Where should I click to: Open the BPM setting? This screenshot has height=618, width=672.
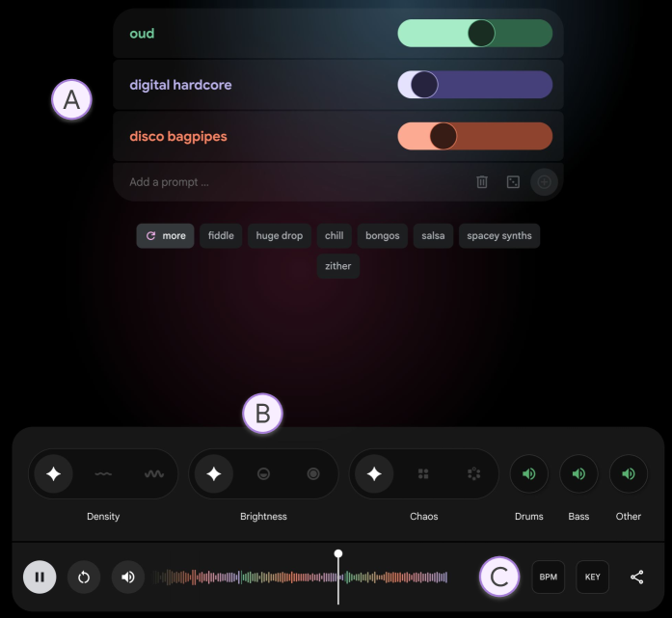pyautogui.click(x=549, y=578)
